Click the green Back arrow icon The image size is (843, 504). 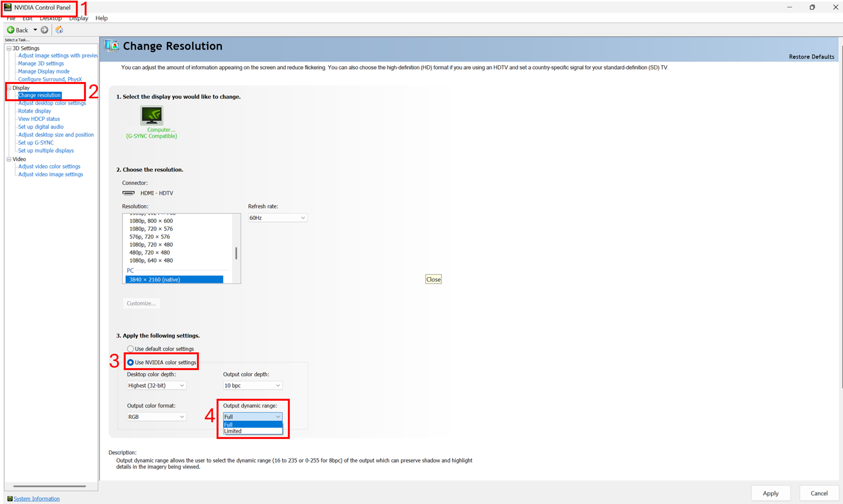tap(11, 30)
